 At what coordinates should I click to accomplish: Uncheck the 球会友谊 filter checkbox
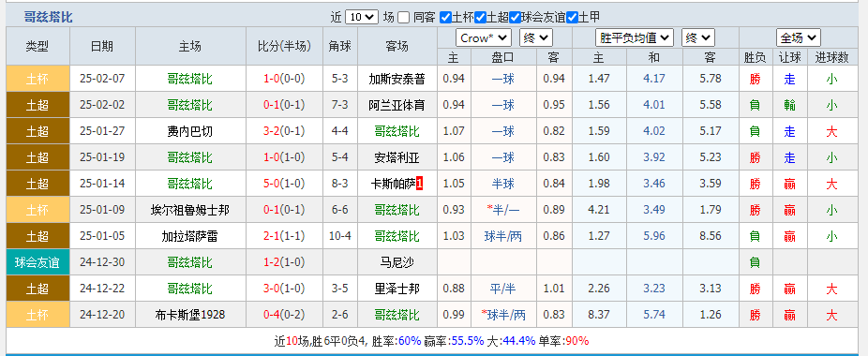[516, 17]
